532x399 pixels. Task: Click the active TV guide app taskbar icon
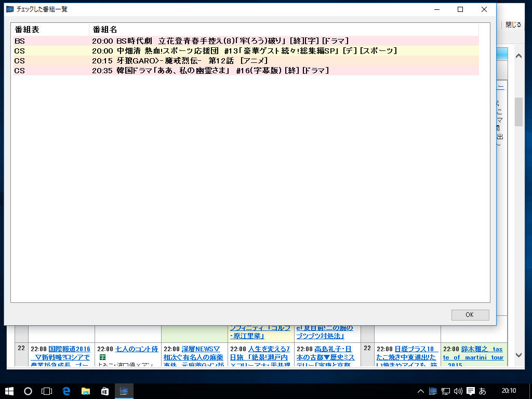[x=124, y=391]
